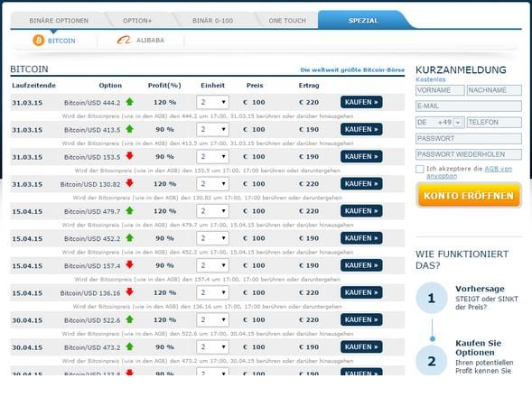
Task: Click green up arrow for Bitcoin/USD 413.5
Action: click(x=129, y=129)
